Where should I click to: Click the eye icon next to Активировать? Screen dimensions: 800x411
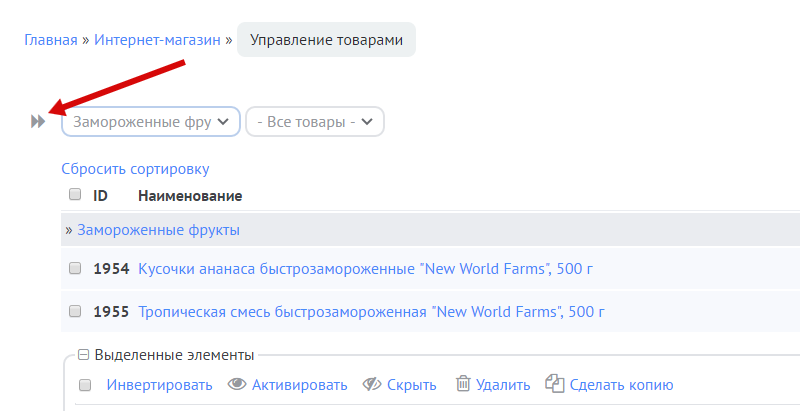tap(237, 385)
